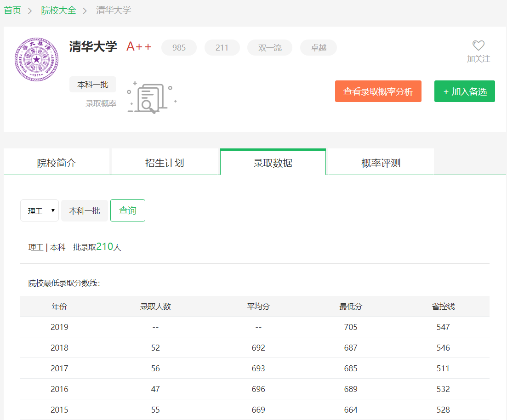Click the 689 minimum score in 2016 row
This screenshot has height=420, width=507.
click(351, 389)
